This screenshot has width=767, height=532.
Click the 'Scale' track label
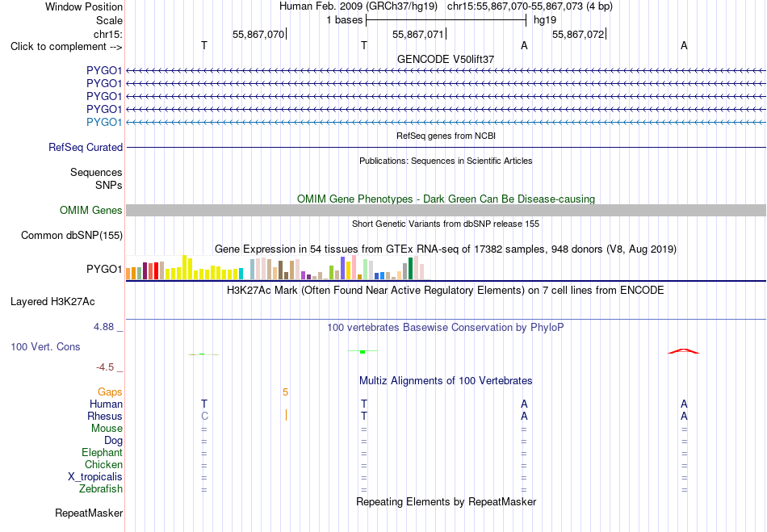pyautogui.click(x=109, y=20)
